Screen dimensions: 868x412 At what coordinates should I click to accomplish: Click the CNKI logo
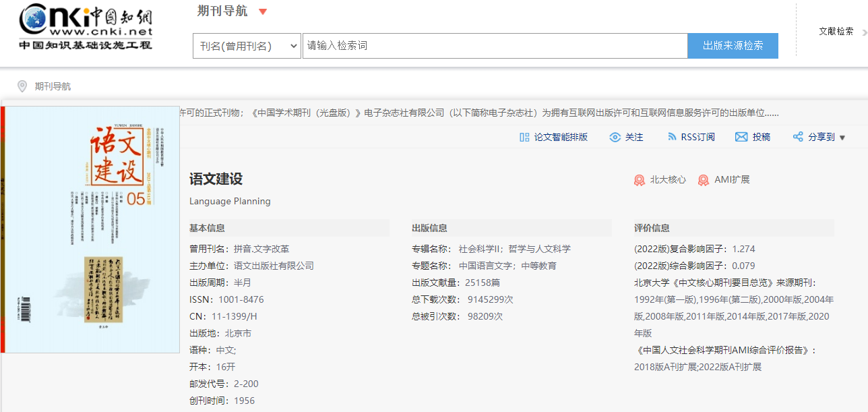coord(86,27)
